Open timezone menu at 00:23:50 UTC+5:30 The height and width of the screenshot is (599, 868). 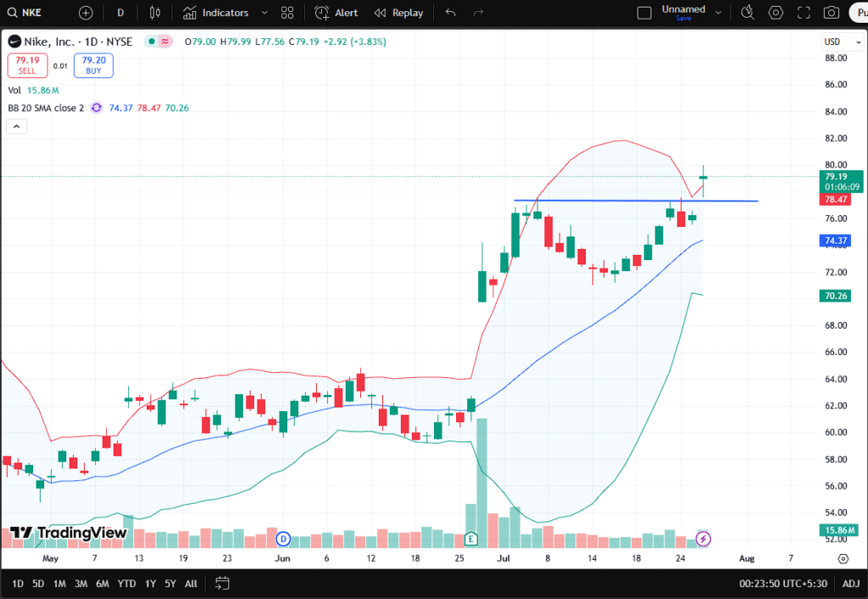coord(782,584)
